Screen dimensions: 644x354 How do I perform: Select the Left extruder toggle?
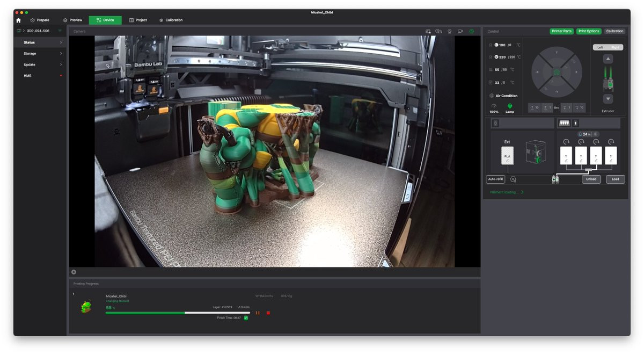[600, 47]
